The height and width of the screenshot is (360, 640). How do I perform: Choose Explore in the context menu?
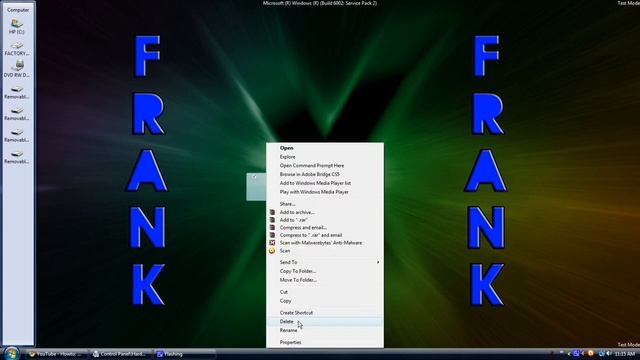[324, 157]
